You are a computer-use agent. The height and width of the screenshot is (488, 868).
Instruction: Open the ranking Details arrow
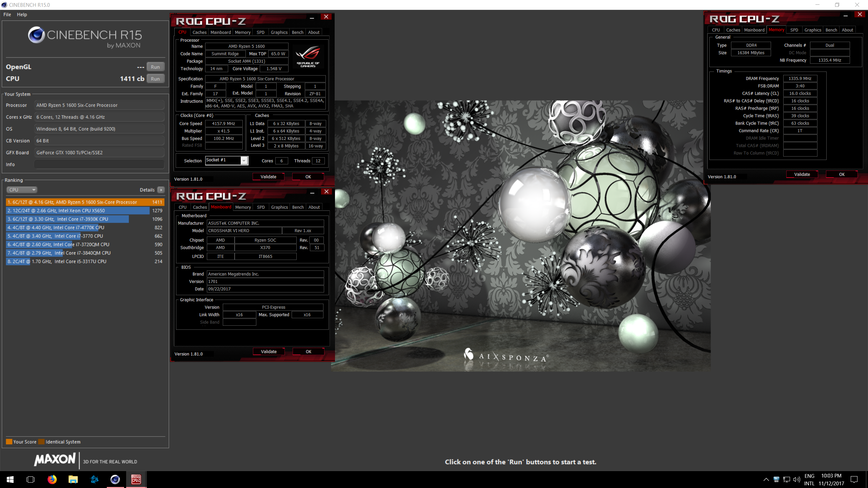[x=161, y=190]
